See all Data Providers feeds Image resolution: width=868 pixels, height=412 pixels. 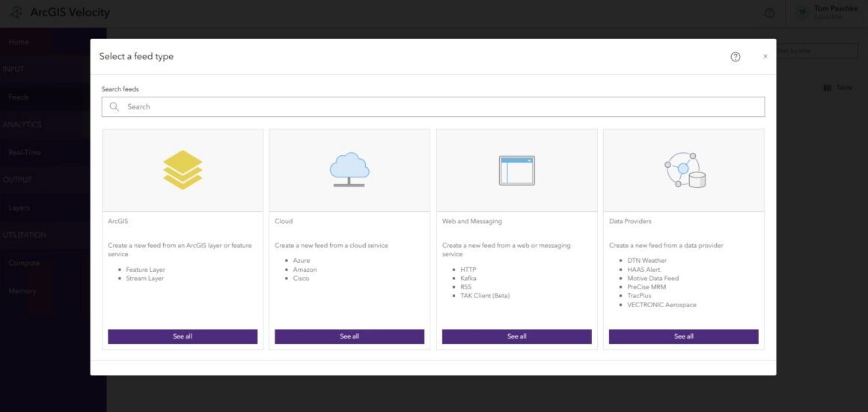[684, 336]
